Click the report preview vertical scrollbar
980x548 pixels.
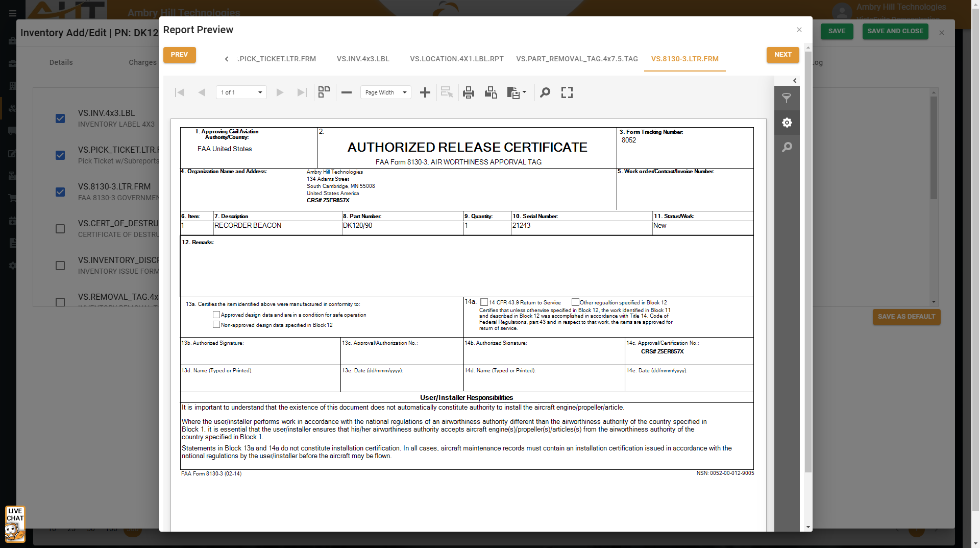coord(808,255)
